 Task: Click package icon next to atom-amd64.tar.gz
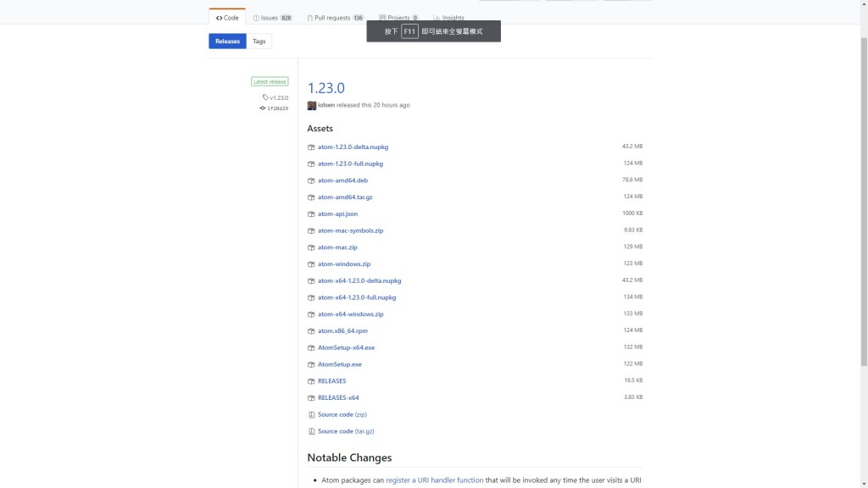tap(311, 197)
